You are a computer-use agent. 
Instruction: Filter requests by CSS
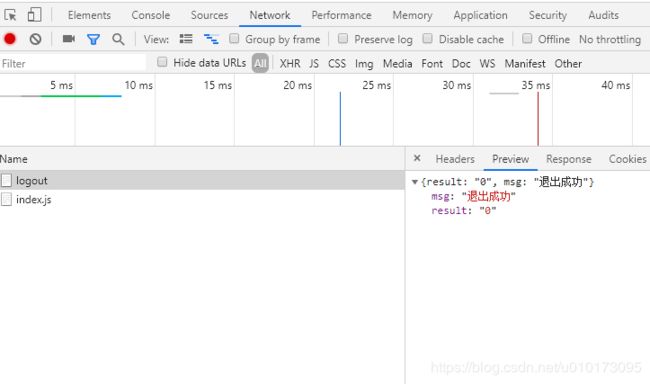pyautogui.click(x=337, y=63)
